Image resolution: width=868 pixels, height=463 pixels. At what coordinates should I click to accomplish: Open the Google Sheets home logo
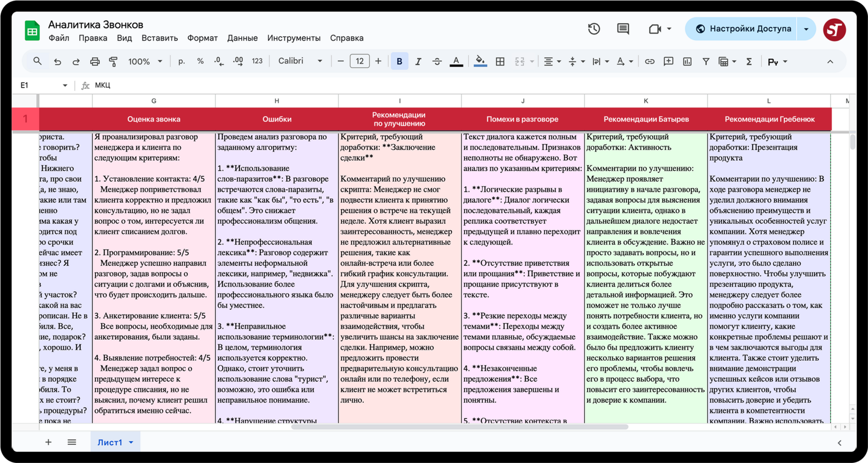coord(32,30)
